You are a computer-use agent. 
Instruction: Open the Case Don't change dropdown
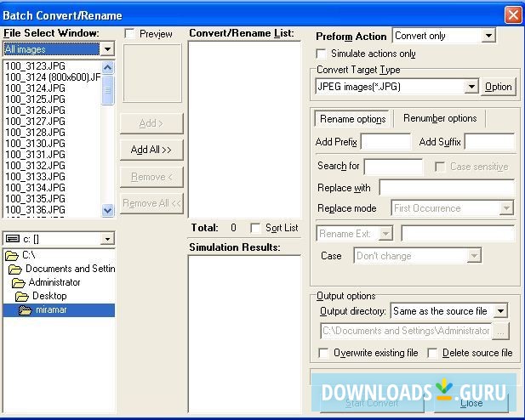click(x=474, y=256)
